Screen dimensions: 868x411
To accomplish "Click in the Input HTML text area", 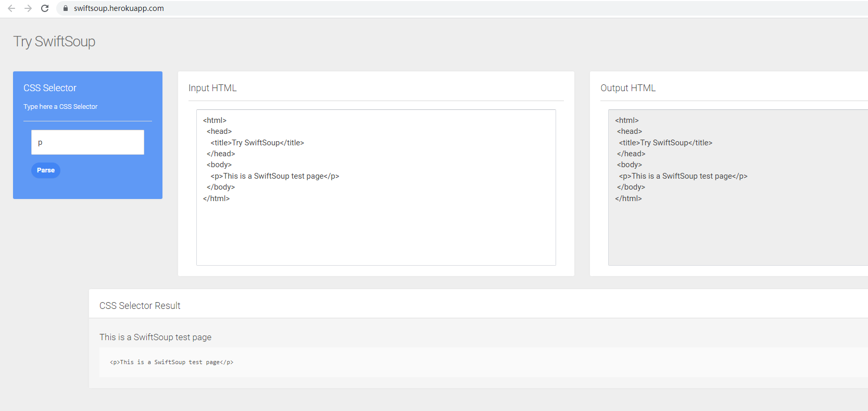I will 376,188.
